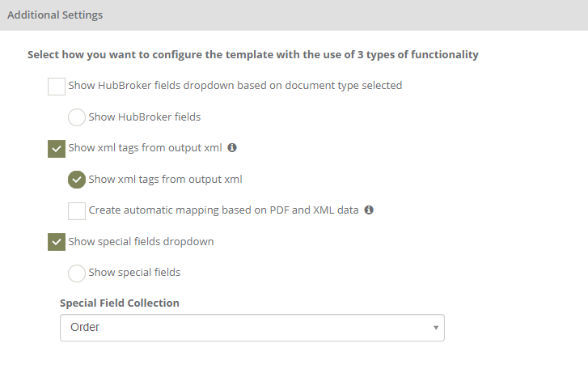This screenshot has width=588, height=369.
Task: Click the bold configure template instructions heading
Action: [253, 55]
